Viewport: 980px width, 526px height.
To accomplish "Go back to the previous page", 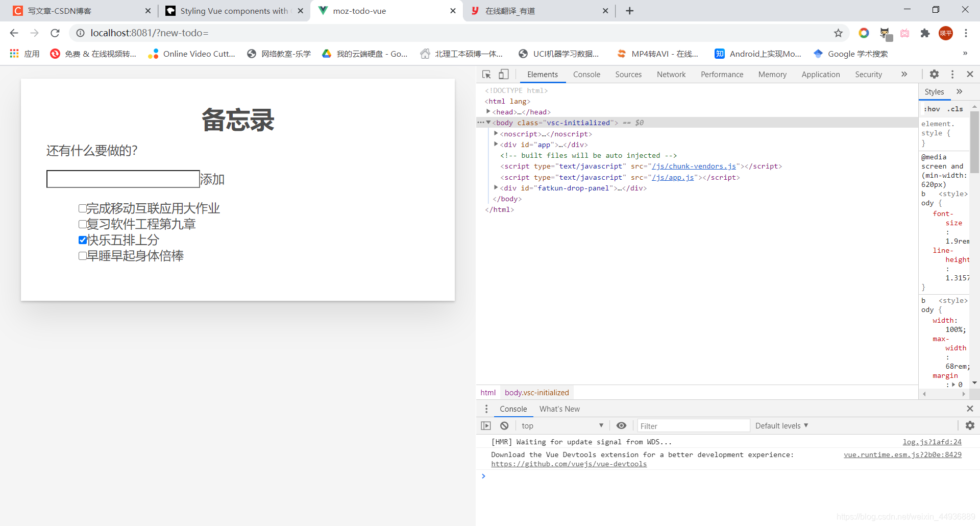I will coord(14,33).
